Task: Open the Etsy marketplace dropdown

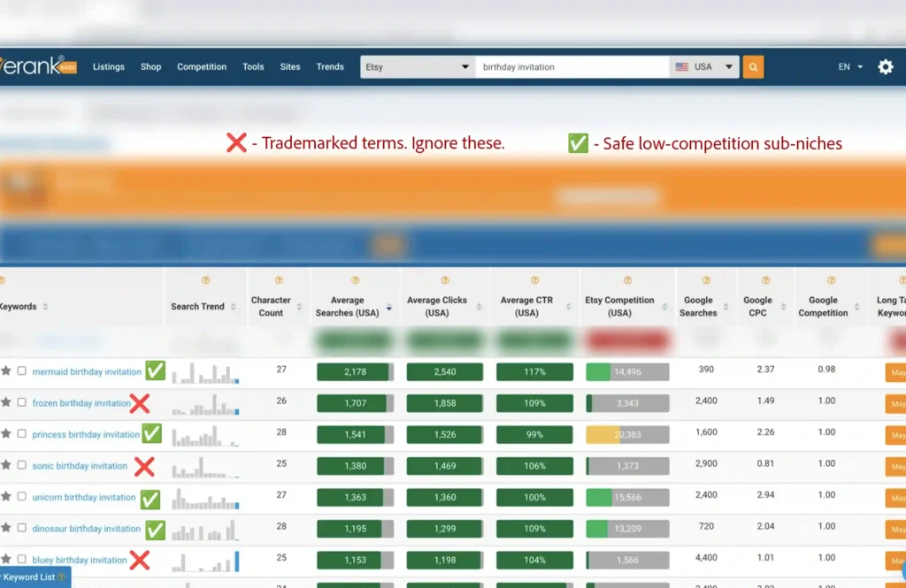Action: click(417, 67)
